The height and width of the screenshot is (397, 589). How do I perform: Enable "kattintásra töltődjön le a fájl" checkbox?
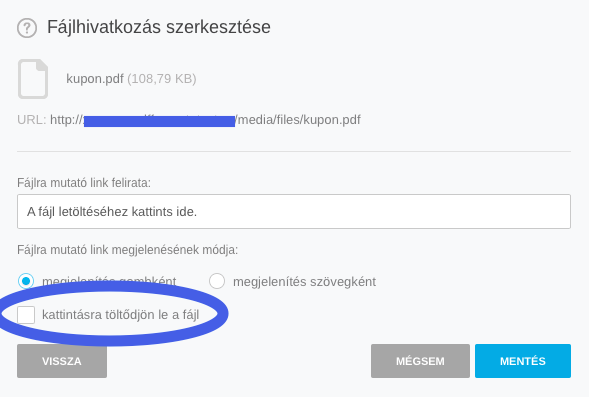[26, 315]
